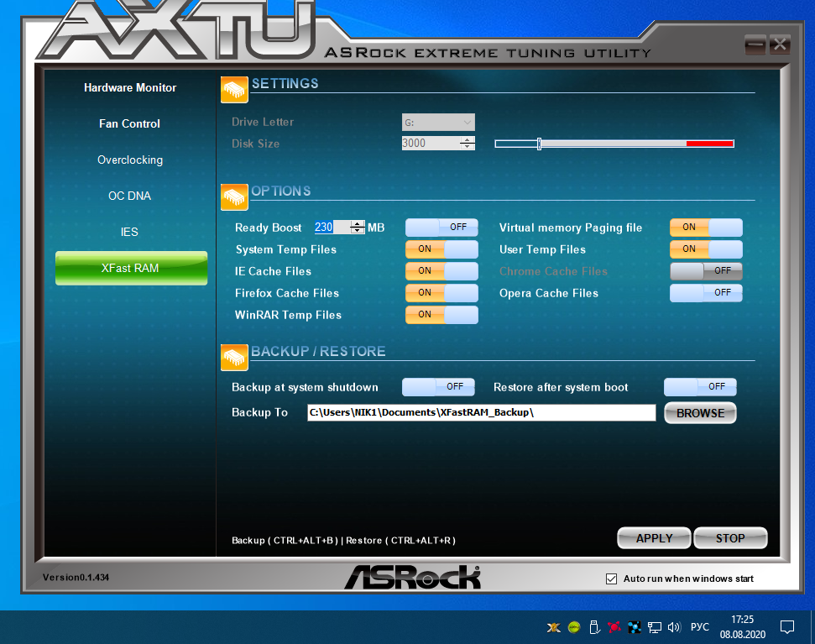Click the Backup To path field
Viewport: 815px width, 644px height.
tap(481, 413)
